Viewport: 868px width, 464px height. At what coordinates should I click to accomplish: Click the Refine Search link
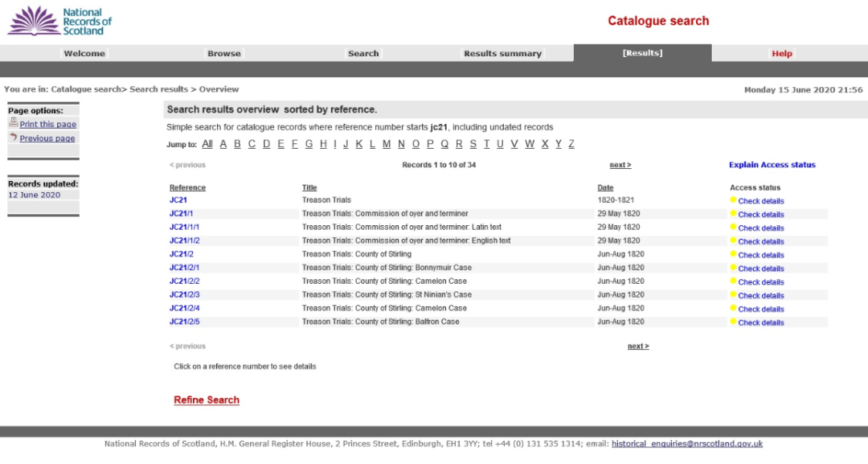[x=207, y=400]
